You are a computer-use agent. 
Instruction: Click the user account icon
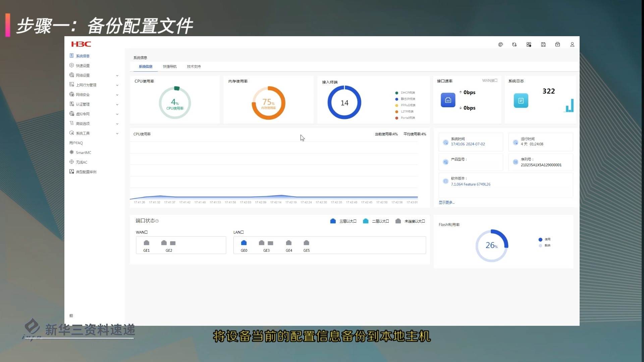click(x=572, y=44)
